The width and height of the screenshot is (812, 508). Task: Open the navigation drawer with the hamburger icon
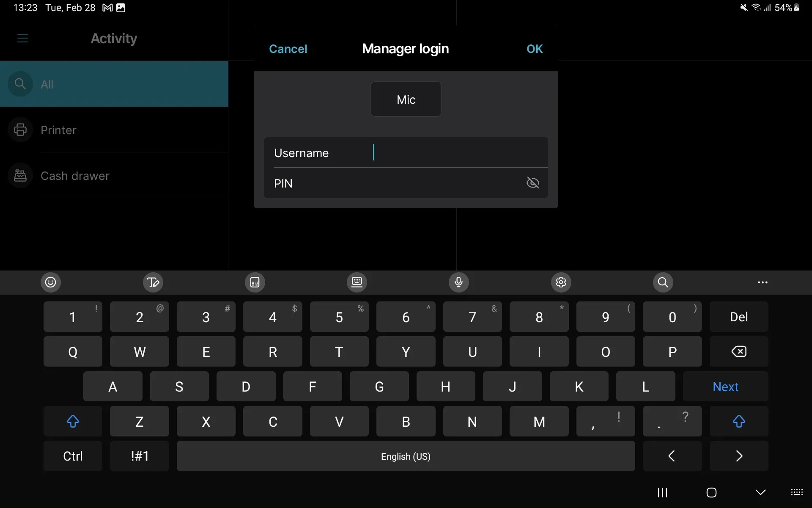[23, 38]
